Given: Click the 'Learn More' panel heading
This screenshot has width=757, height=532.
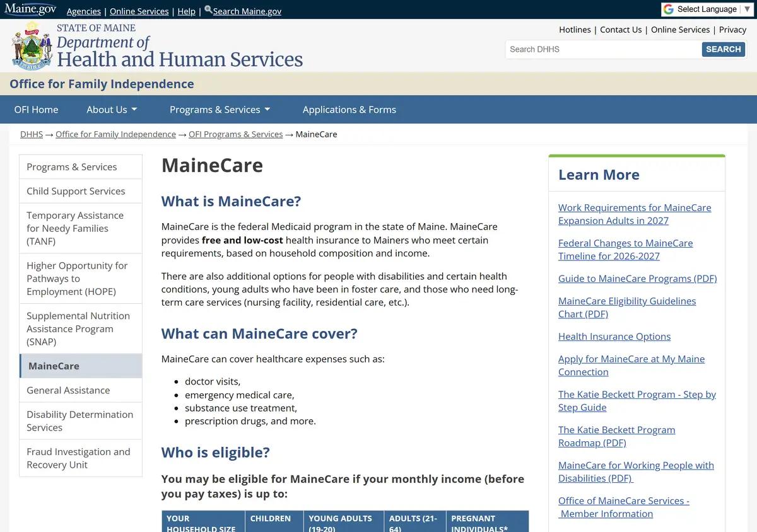Looking at the screenshot, I should [x=599, y=175].
